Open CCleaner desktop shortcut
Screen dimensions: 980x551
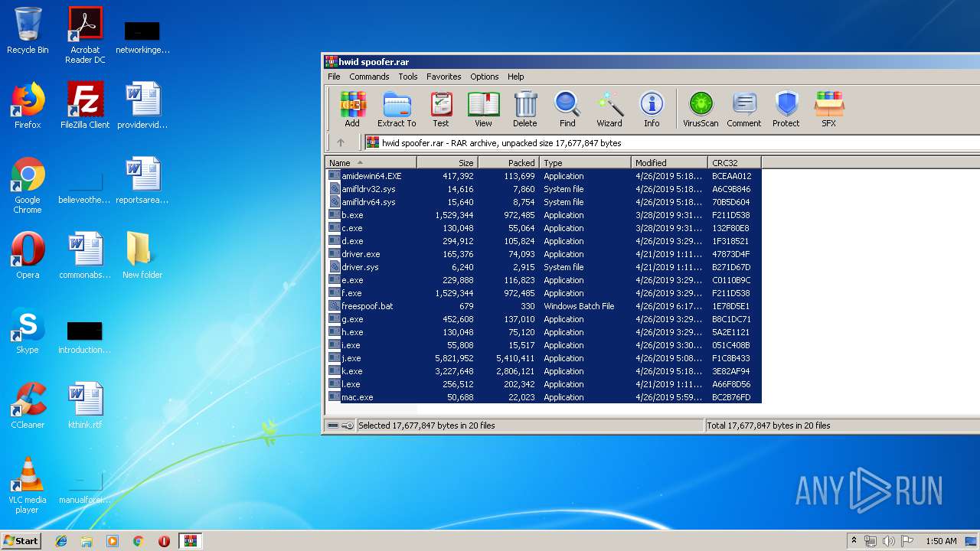click(x=28, y=406)
